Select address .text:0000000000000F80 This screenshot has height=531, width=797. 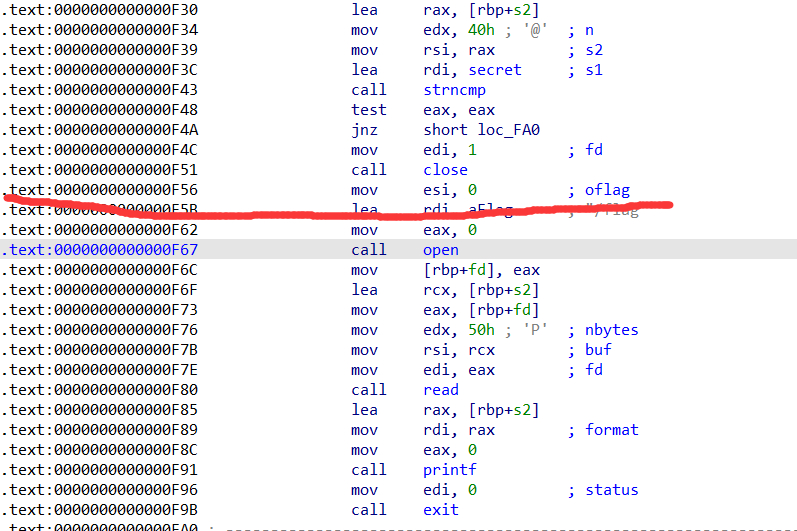click(100, 390)
